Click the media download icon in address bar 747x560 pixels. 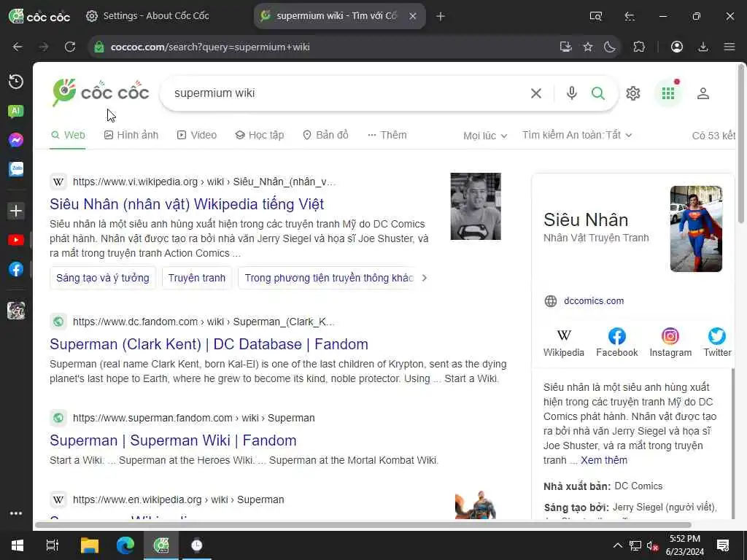click(x=565, y=47)
